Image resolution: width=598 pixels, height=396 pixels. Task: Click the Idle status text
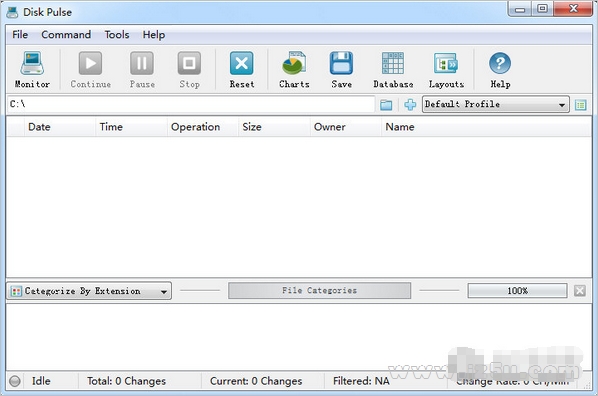41,381
